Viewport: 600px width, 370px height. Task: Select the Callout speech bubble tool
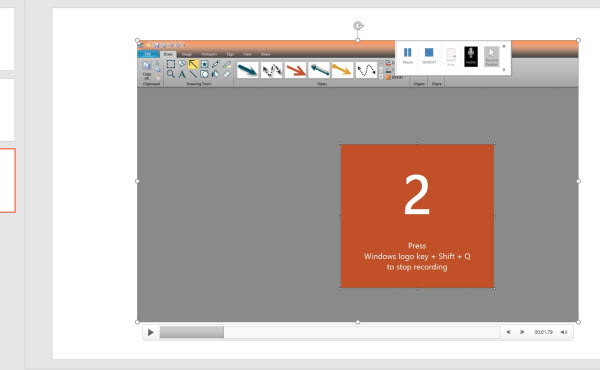pyautogui.click(x=182, y=63)
